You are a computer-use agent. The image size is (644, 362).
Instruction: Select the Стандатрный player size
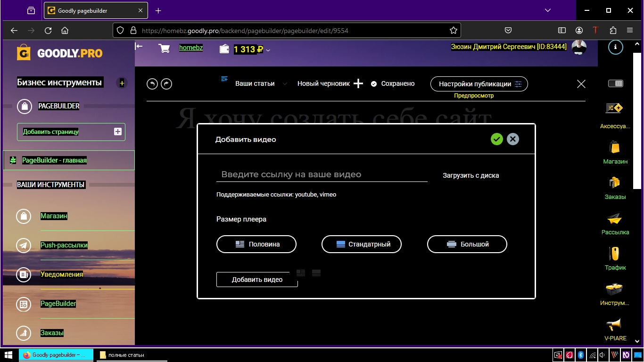pyautogui.click(x=362, y=244)
